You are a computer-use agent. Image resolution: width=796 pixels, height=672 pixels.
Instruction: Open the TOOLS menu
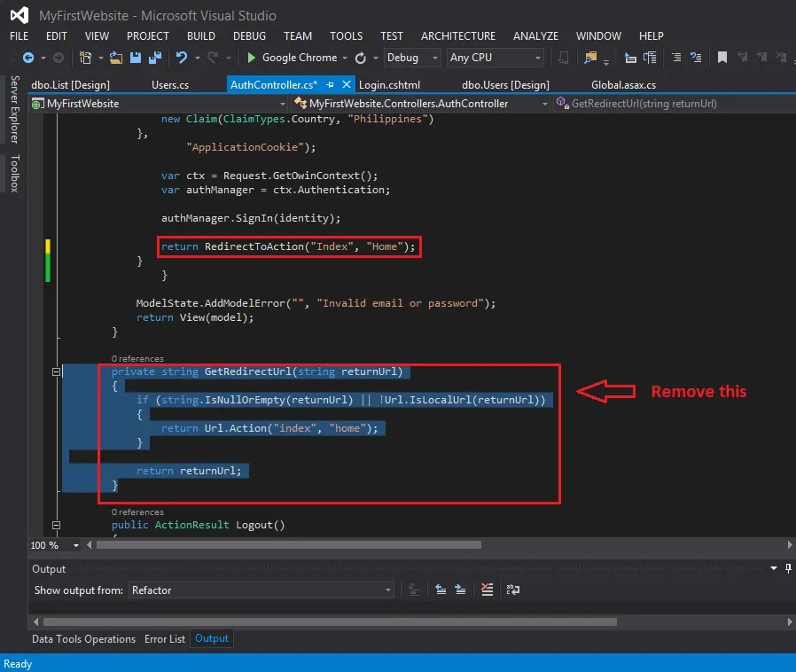(347, 36)
